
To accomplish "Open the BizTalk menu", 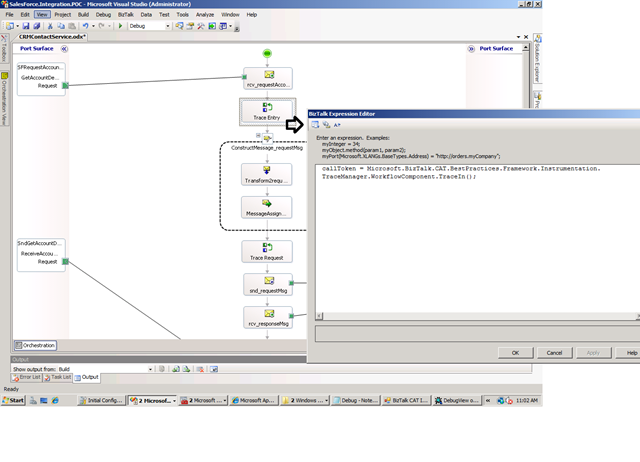I will (x=126, y=14).
